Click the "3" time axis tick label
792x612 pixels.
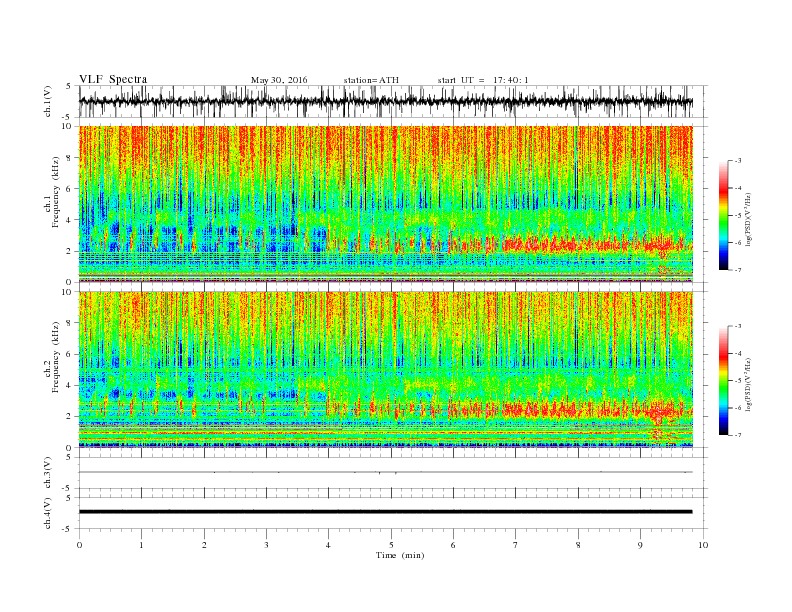coord(266,545)
